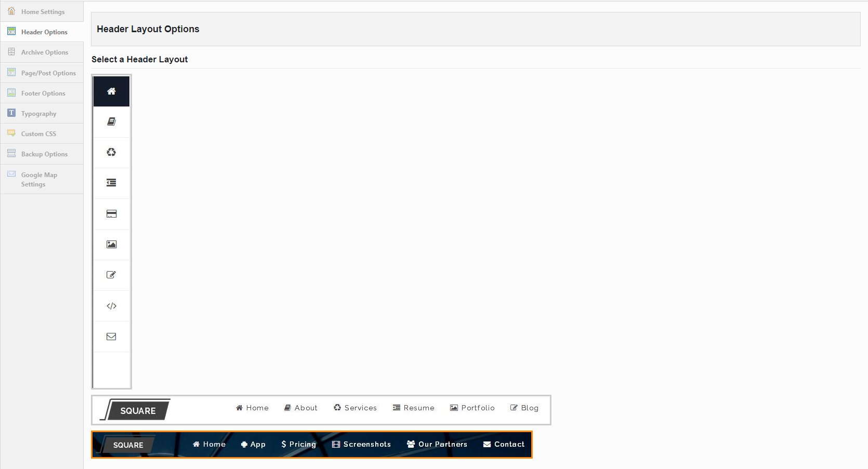This screenshot has width=868, height=469.
Task: Click Pricing in the dark header layout
Action: 298,444
